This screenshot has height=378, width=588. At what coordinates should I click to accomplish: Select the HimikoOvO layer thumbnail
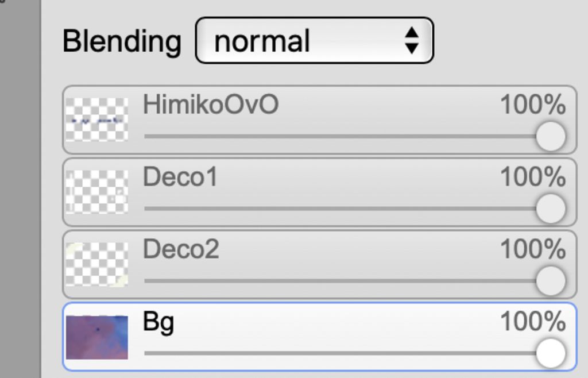point(96,119)
